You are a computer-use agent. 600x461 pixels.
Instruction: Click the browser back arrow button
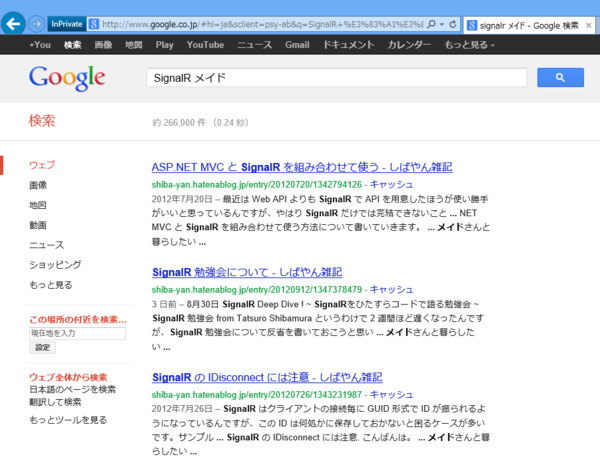point(13,24)
